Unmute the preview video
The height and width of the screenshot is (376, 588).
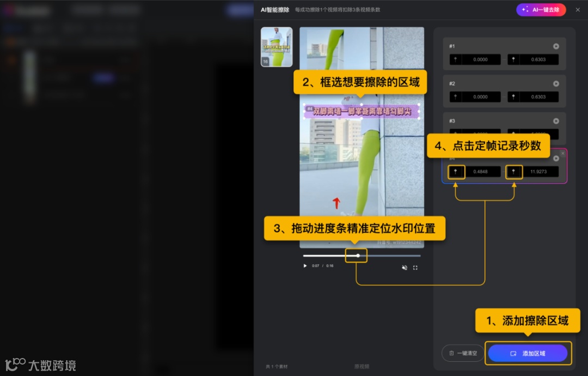(404, 268)
